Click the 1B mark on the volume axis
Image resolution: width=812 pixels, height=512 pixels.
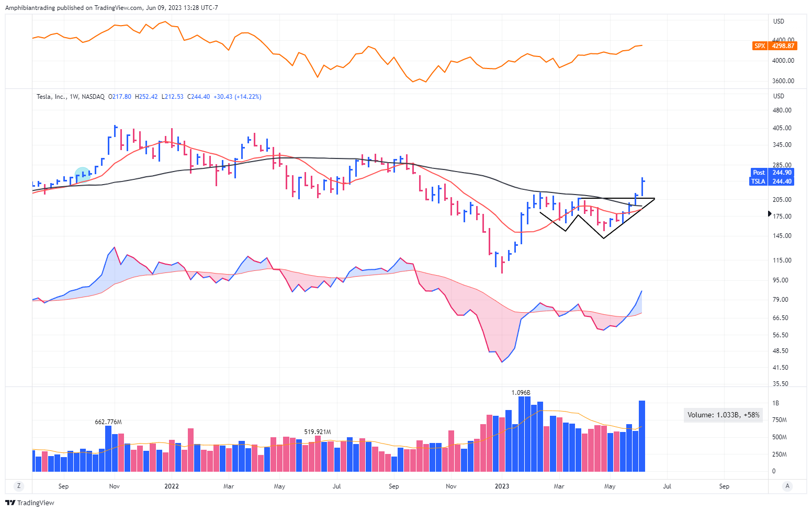point(776,403)
